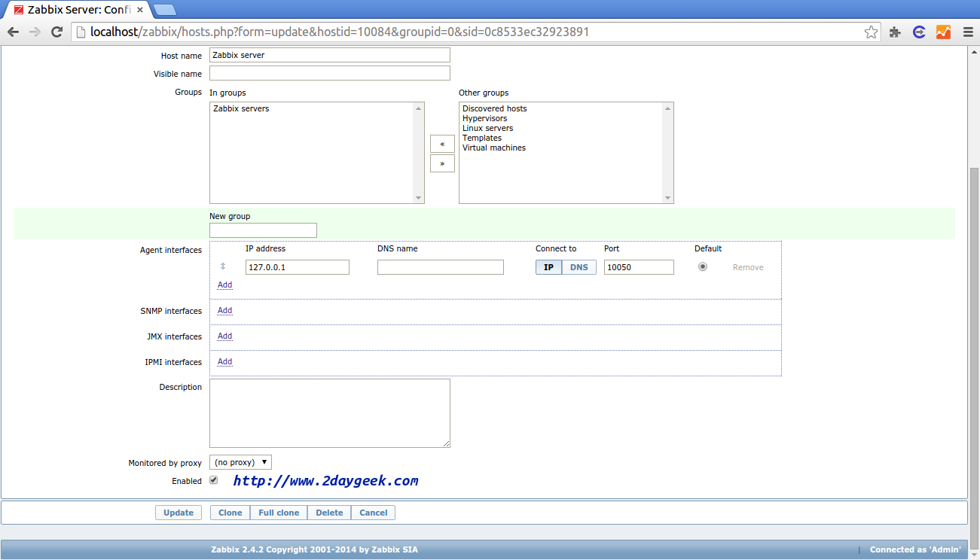Select Zabbix servers in In groups
The height and width of the screenshot is (560, 980).
241,108
